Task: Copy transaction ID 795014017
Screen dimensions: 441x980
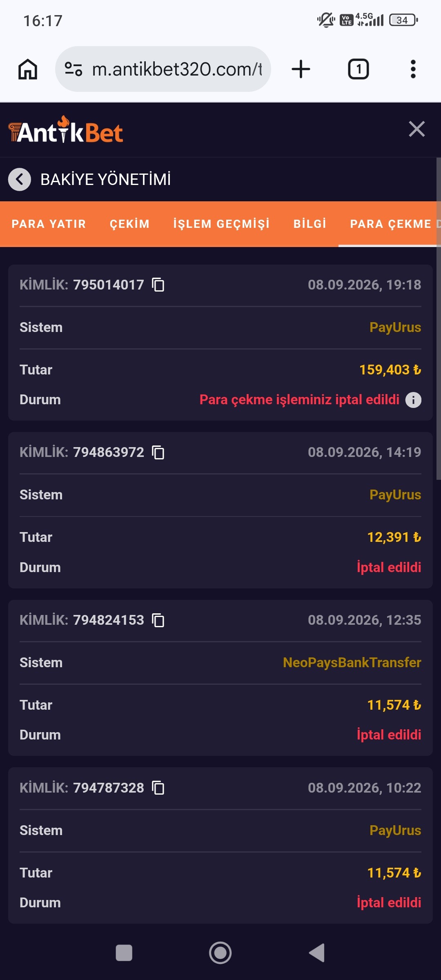Action: 158,285
